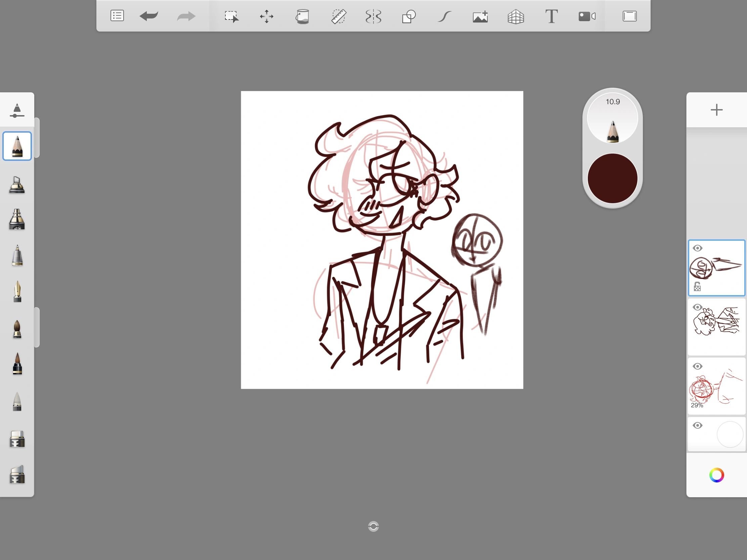Viewport: 747px width, 560px height.
Task: Hide the white background layer
Action: point(697,425)
